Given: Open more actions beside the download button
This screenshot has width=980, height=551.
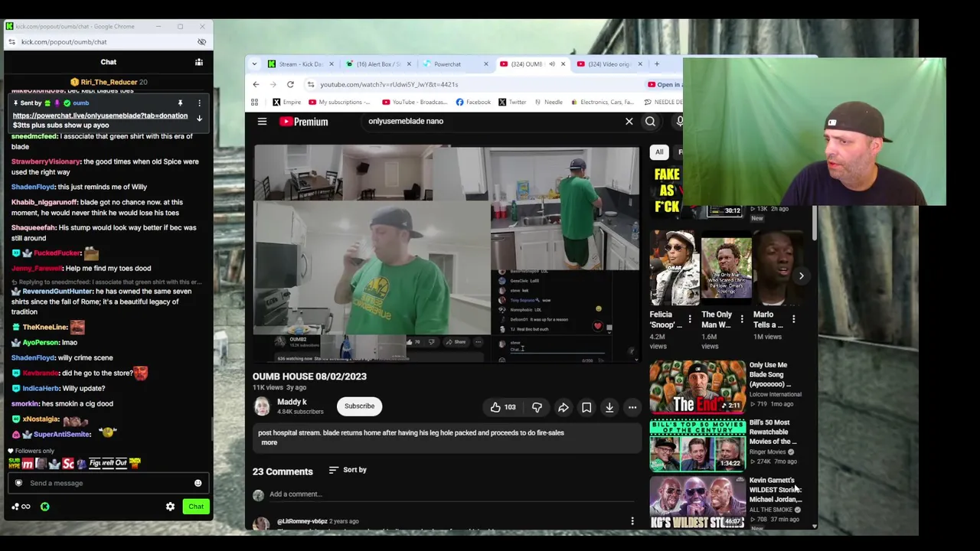Looking at the screenshot, I should tap(632, 407).
